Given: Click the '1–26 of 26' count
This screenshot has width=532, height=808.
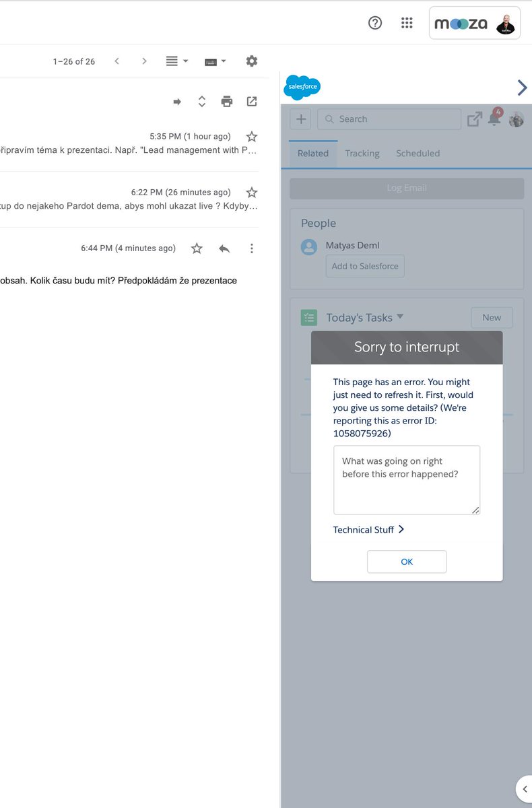Looking at the screenshot, I should (x=74, y=61).
